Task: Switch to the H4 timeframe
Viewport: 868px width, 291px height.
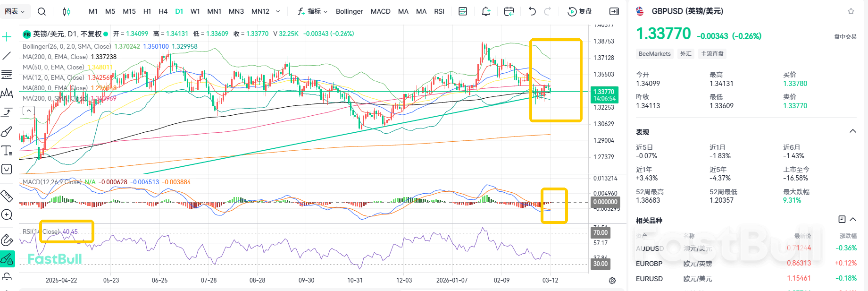Action: 163,11
